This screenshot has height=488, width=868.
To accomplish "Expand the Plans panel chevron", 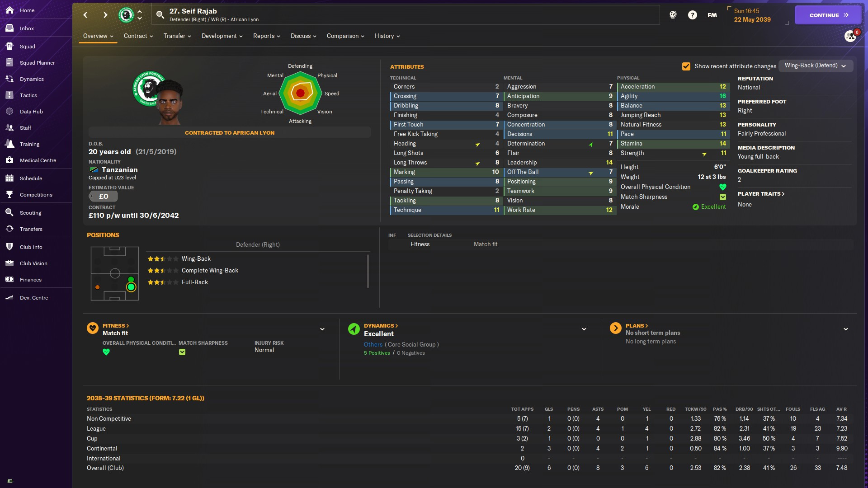I will [x=845, y=329].
